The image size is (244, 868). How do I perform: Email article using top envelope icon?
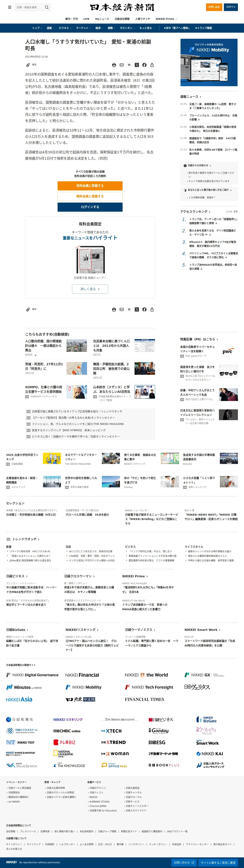(121, 65)
